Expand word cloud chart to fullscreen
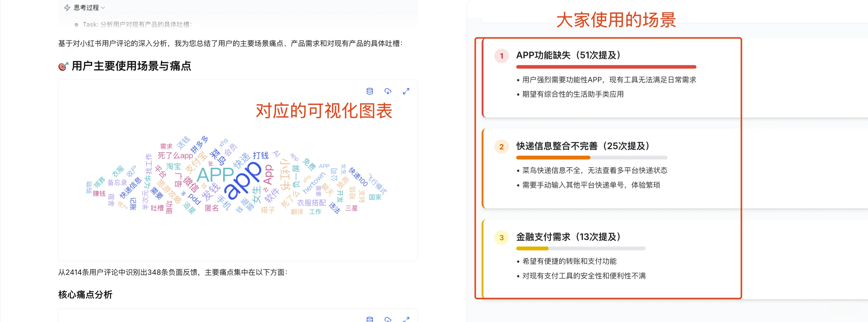The height and width of the screenshot is (322, 868). click(406, 91)
